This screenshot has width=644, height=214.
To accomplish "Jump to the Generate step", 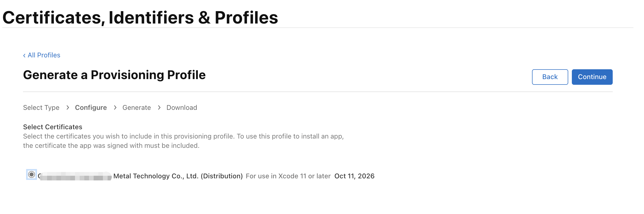I will click(137, 108).
